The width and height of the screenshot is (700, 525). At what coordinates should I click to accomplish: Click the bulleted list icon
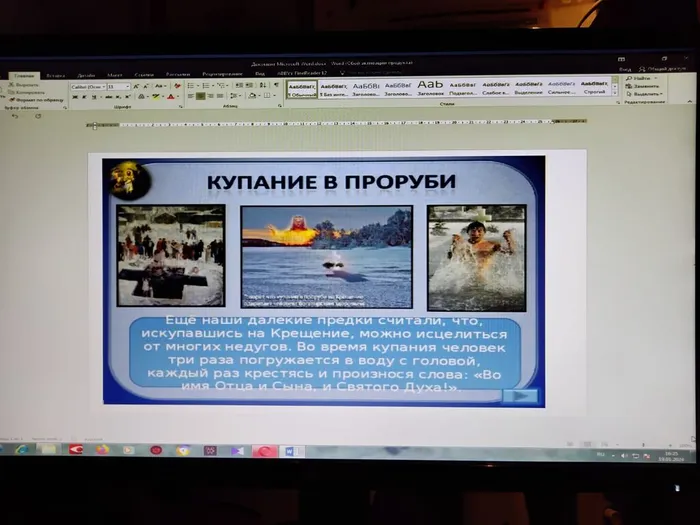[x=192, y=86]
